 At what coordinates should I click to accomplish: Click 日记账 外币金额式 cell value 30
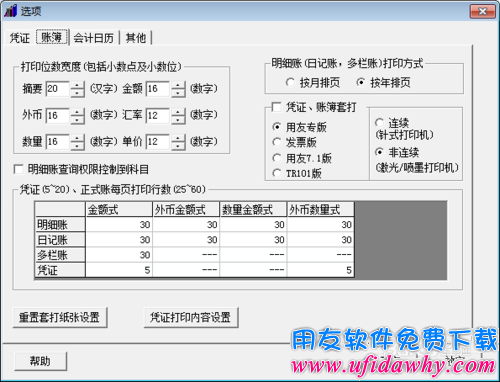[186, 240]
